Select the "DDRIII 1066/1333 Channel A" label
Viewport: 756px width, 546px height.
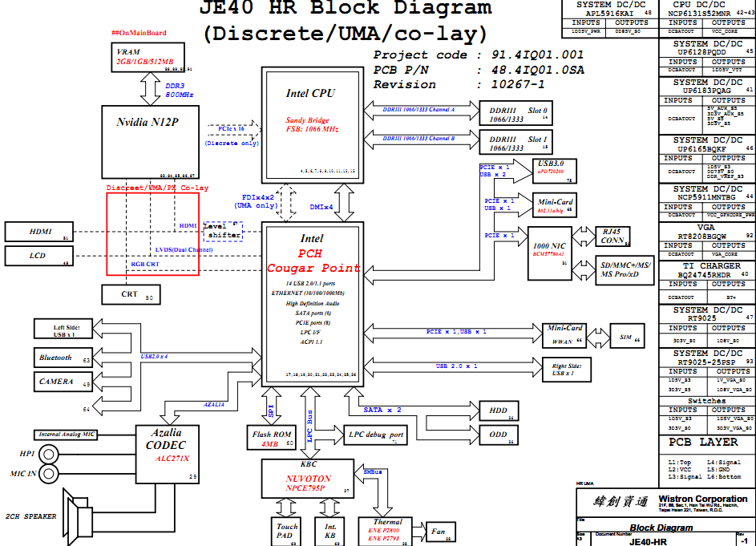click(x=418, y=110)
